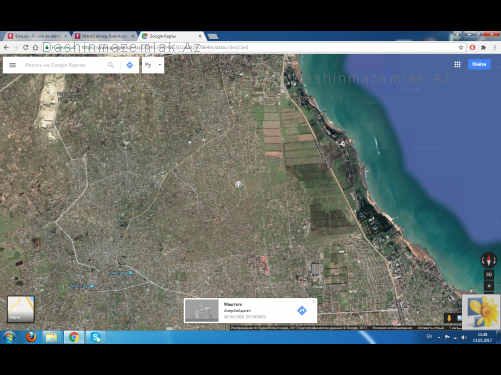Close the Google Карты tab
Image resolution: width=501 pixels, height=375 pixels.
200,36
